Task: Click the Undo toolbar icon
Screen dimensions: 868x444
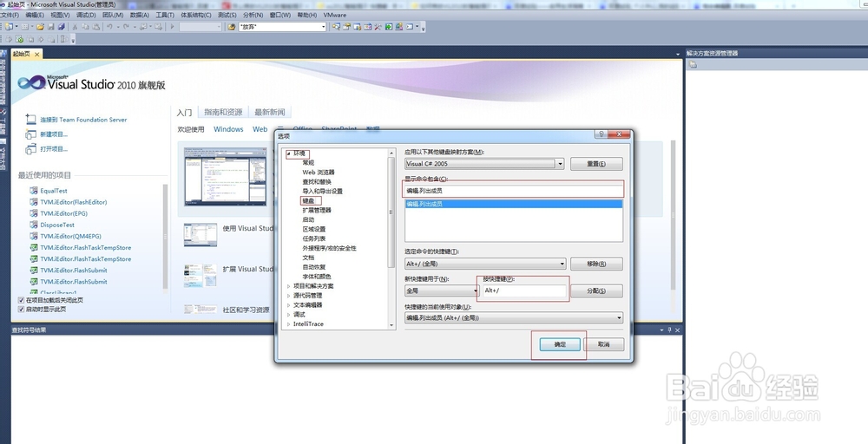Action: pyautogui.click(x=109, y=27)
